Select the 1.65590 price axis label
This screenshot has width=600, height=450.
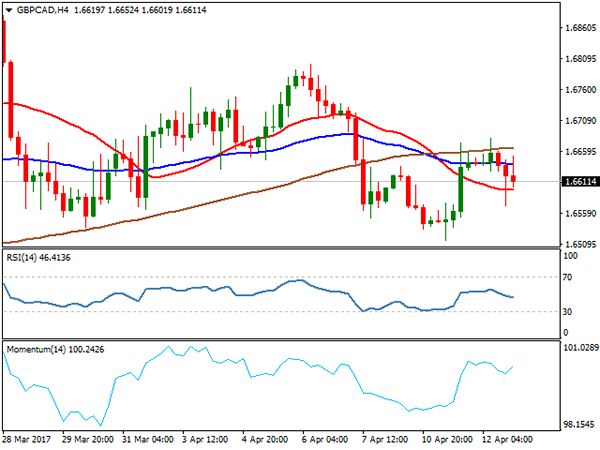pos(580,213)
